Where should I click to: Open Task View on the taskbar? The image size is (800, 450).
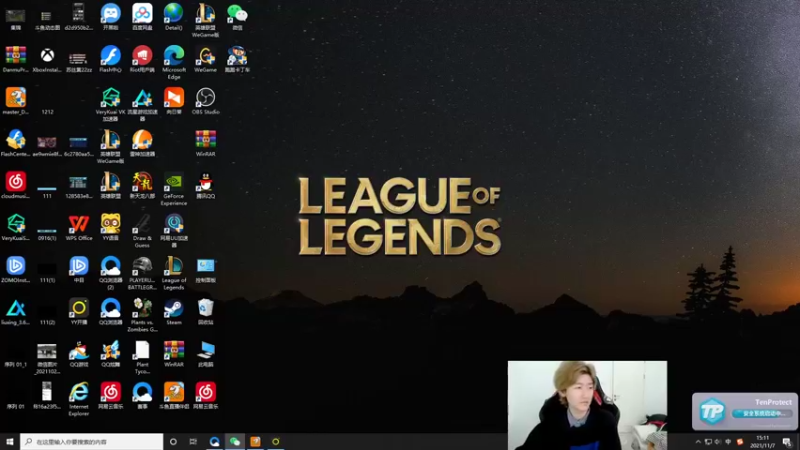point(193,441)
